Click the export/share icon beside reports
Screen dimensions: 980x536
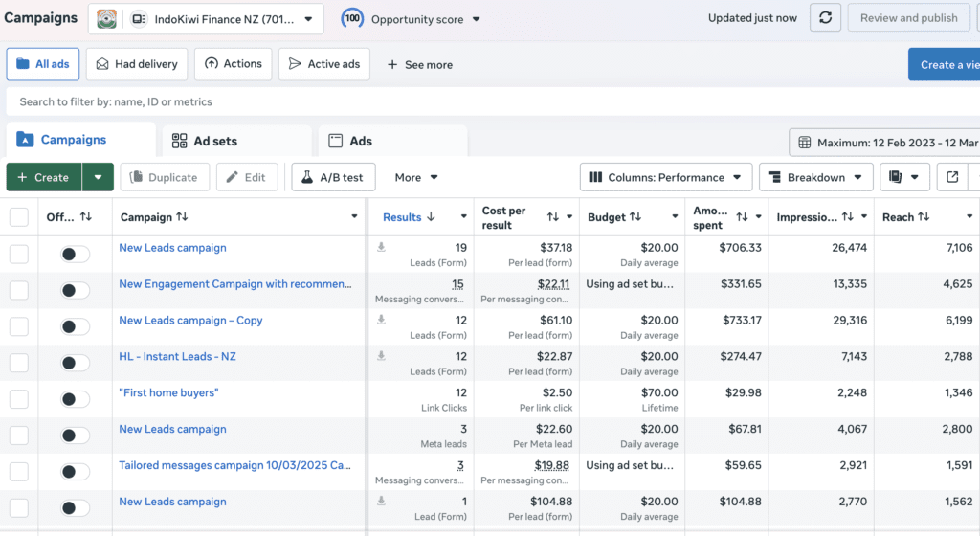951,177
